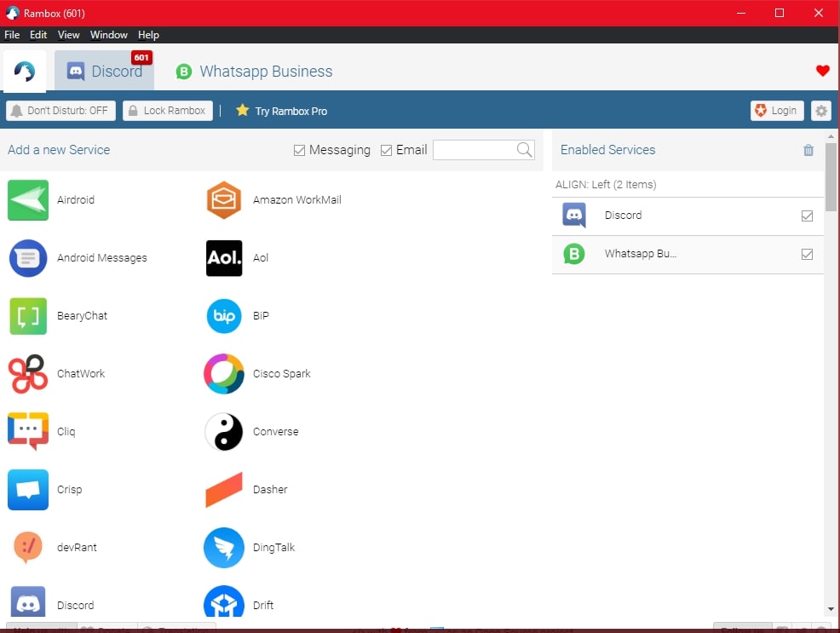Add the Airdroid service
Screen dimensions: 840x633
pyautogui.click(x=28, y=199)
